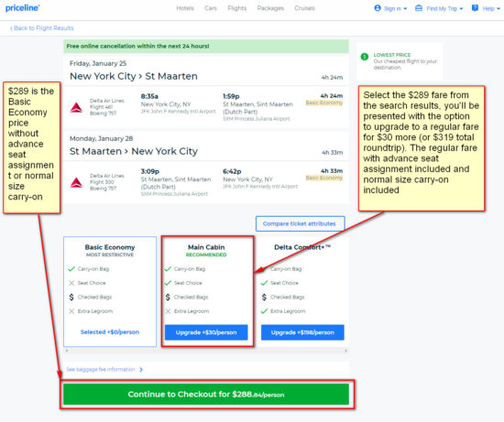Continue to Checkout for $288.84/person
Viewport: 504px width, 422px height.
(x=206, y=395)
